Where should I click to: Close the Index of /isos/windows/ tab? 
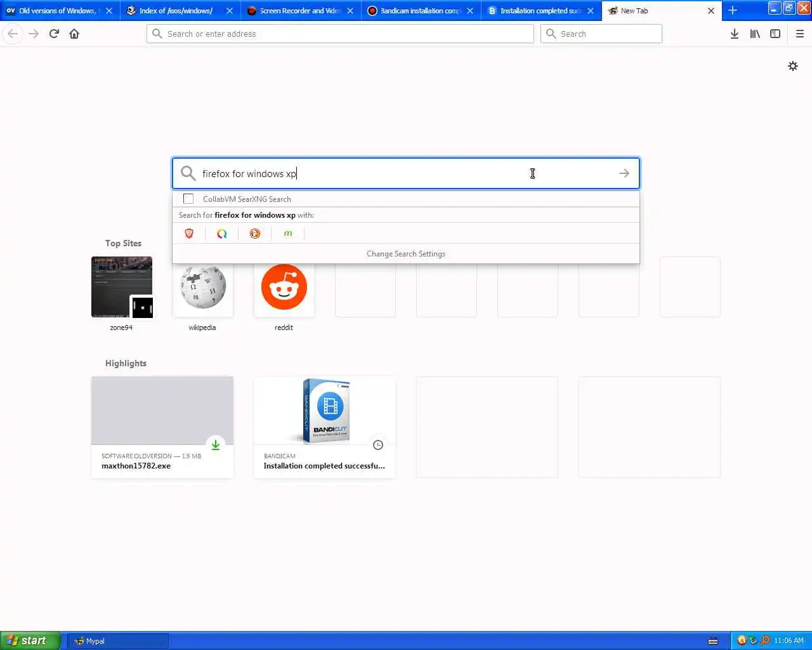click(x=230, y=11)
